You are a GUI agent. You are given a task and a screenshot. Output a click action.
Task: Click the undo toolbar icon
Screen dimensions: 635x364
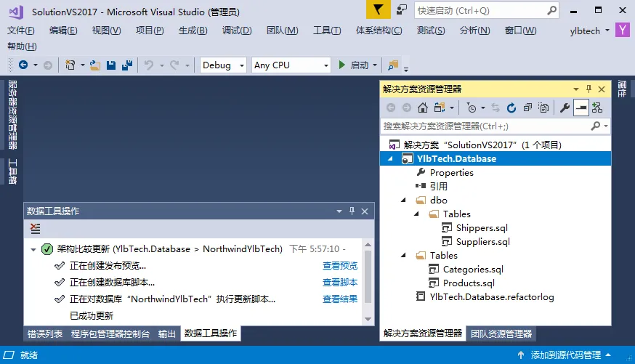pyautogui.click(x=149, y=65)
